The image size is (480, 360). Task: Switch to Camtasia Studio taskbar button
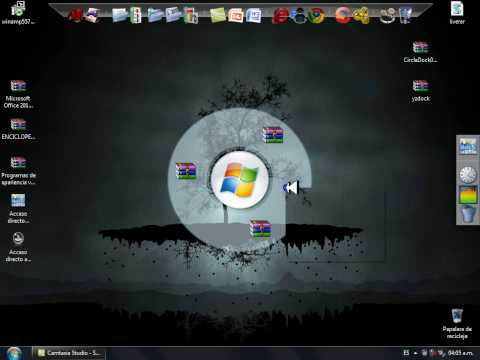click(x=68, y=353)
